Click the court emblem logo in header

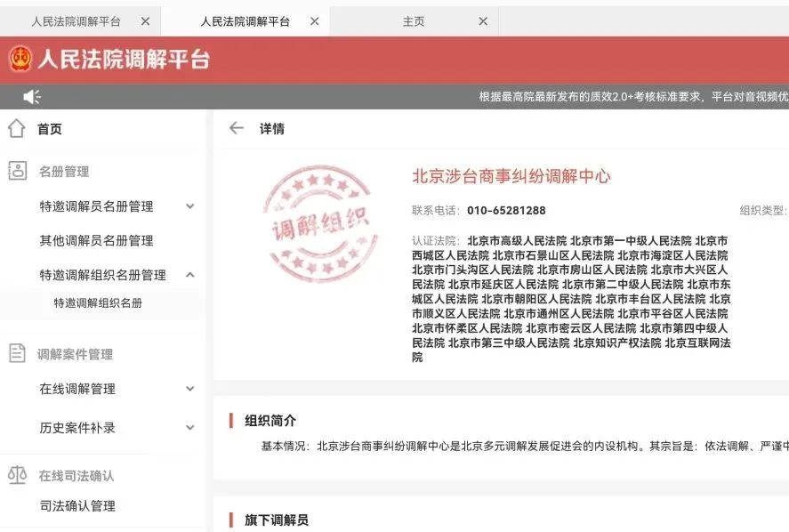pyautogui.click(x=20, y=60)
